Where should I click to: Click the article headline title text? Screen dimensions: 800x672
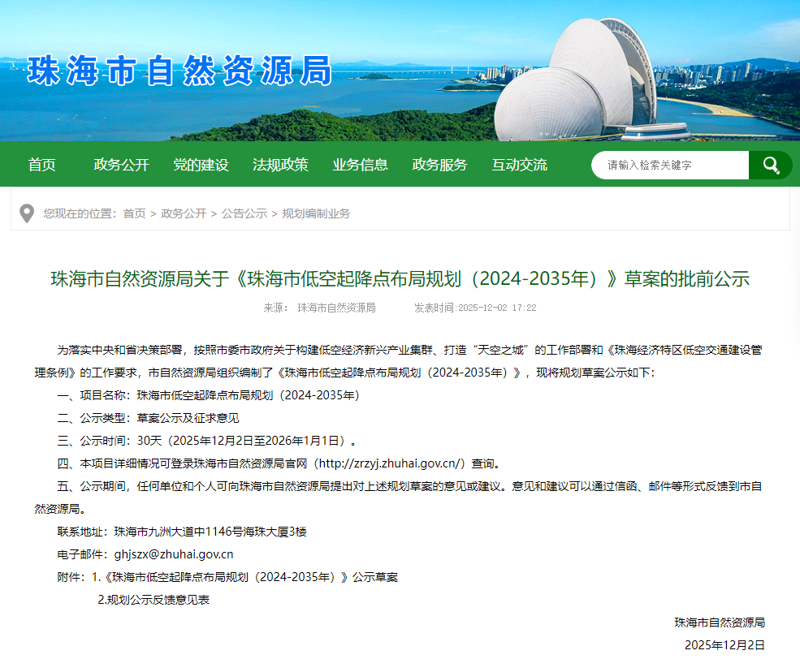click(x=400, y=279)
